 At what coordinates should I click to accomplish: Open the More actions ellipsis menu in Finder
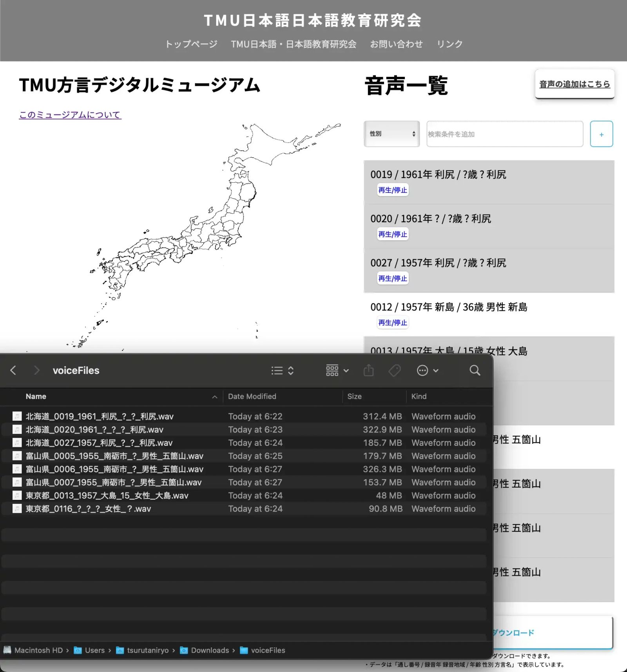428,371
